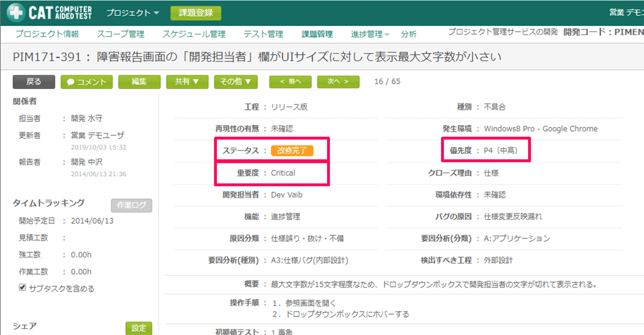The image size is (644, 335).
Task: Go to スケジュール管理 tab
Action: tap(194, 34)
